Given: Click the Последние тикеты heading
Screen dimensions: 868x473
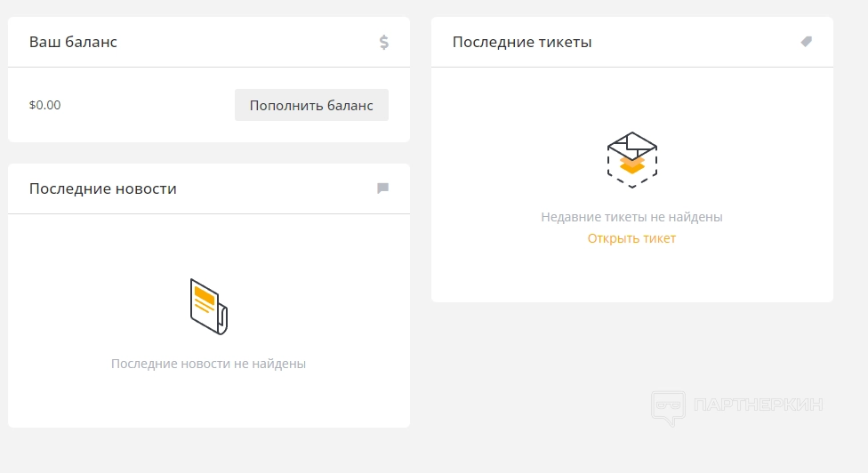Looking at the screenshot, I should coord(522,42).
